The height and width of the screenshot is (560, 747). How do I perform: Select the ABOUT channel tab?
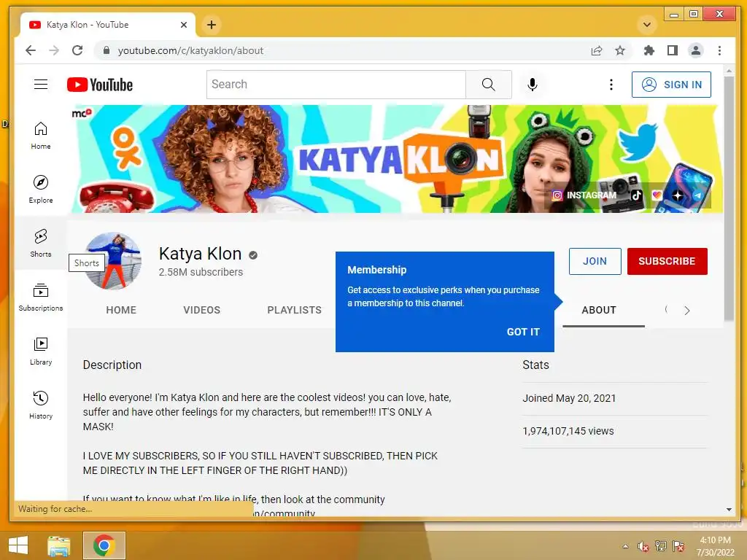(x=599, y=310)
